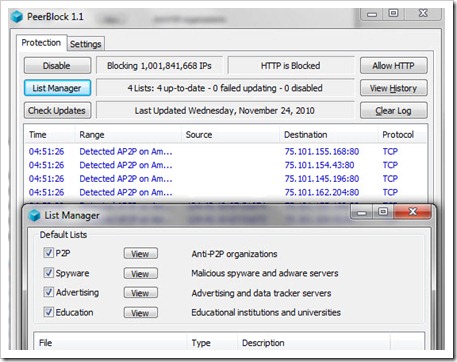View the Advertising list contents
457x362 pixels.
[x=141, y=293]
